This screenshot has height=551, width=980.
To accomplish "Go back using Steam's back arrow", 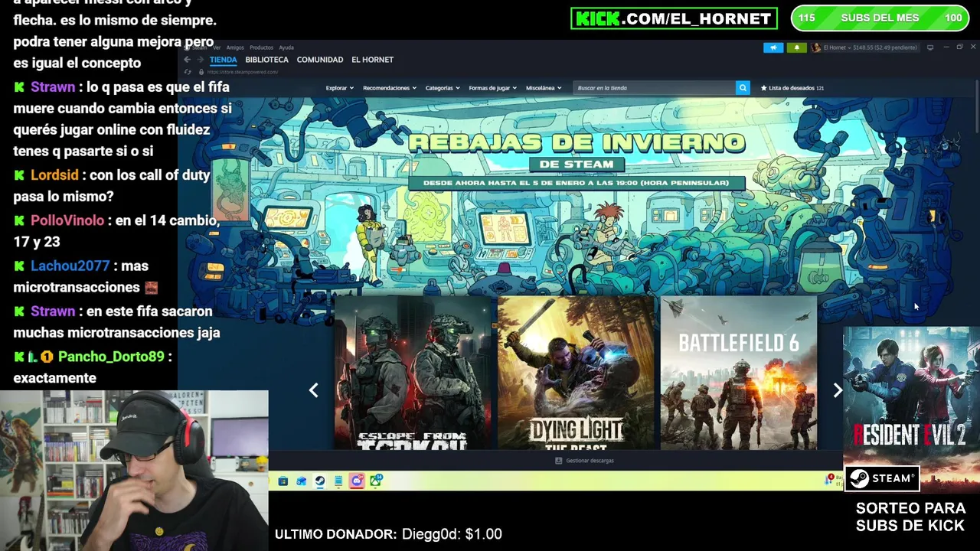I will click(188, 60).
